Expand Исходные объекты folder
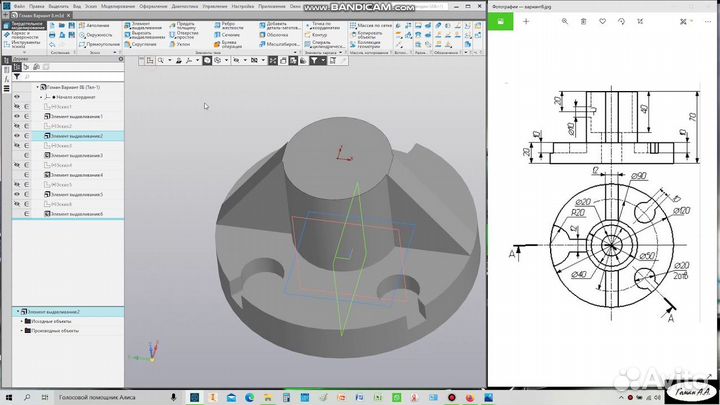Screen dimensions: 720x405 [x=21, y=321]
